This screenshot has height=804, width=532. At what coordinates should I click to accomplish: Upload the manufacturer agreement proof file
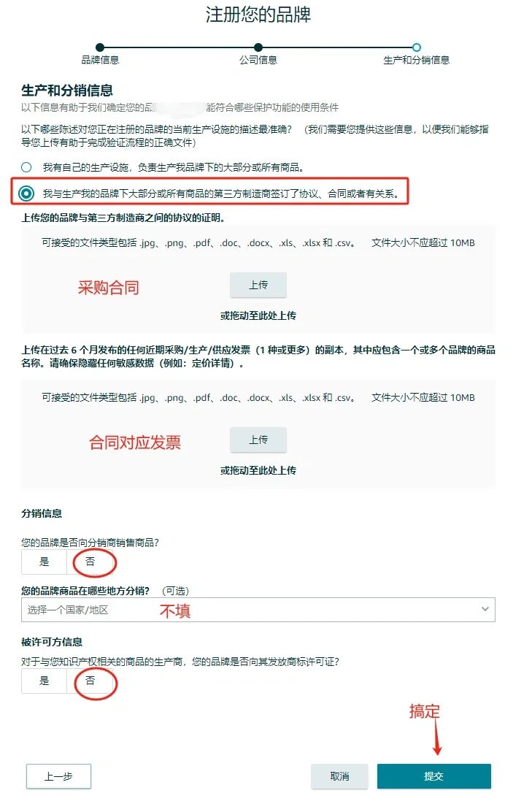pos(258,285)
